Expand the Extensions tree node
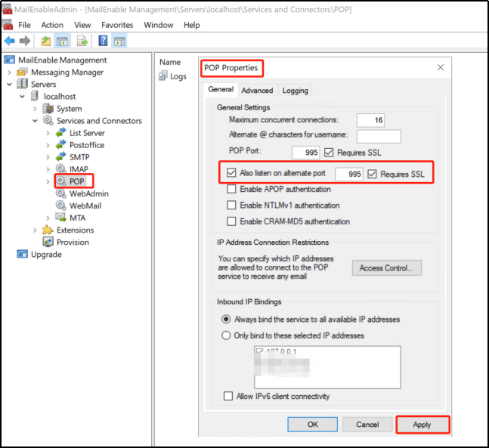 click(x=35, y=230)
